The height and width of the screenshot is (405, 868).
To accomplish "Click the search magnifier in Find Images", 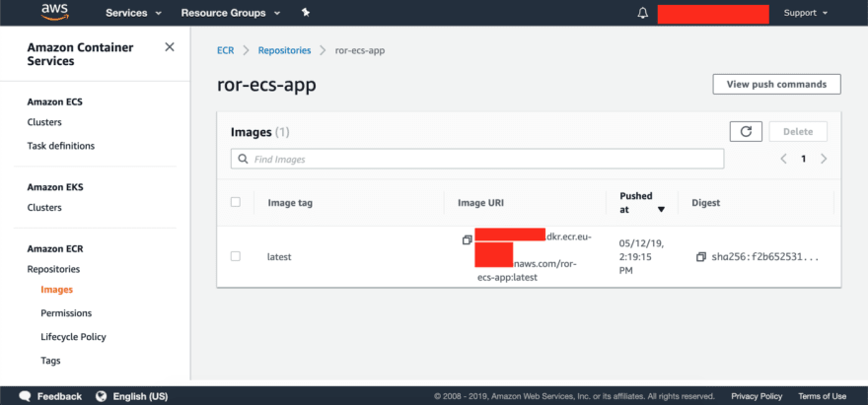I will (x=243, y=159).
